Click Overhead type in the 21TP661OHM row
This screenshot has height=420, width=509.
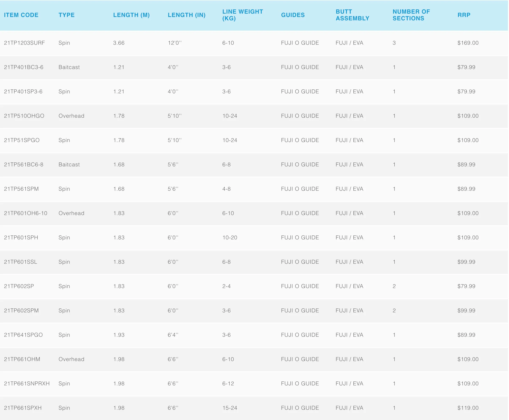[71, 359]
